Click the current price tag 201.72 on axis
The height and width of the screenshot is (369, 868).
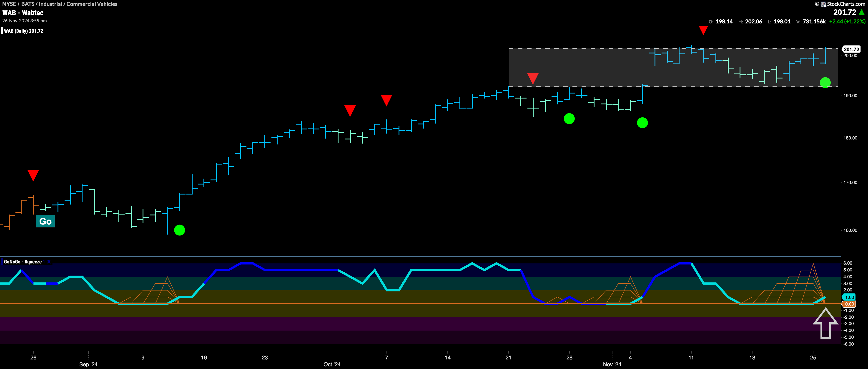pos(851,49)
